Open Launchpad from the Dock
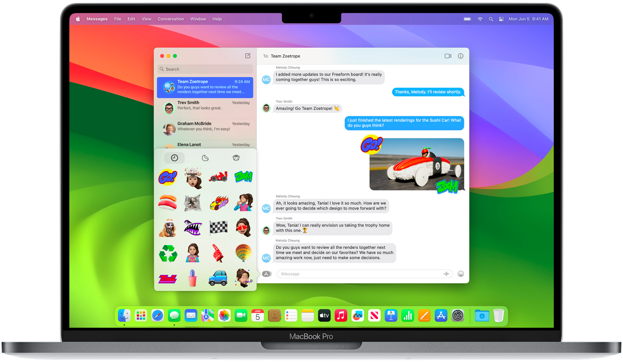This screenshot has width=623, height=364. point(141,315)
